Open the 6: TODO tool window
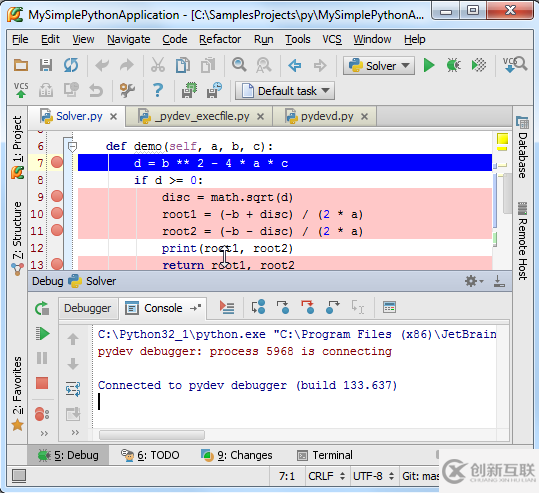This screenshot has width=539, height=493. 150,455
